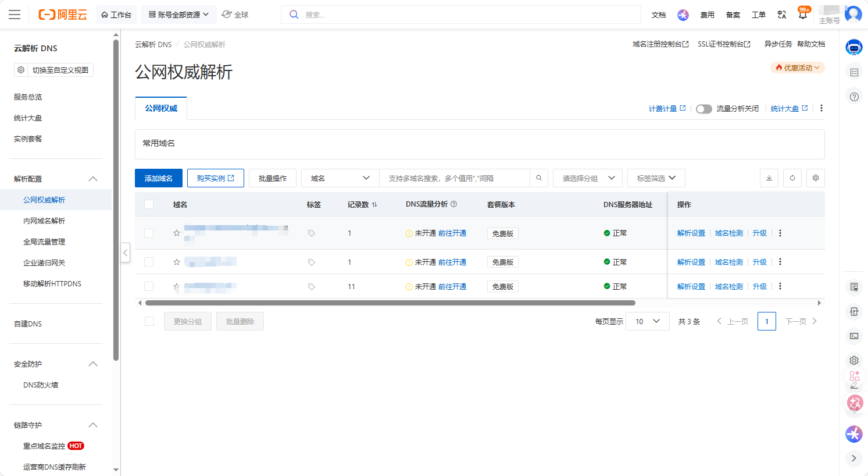Download domain list via export icon
868x476 pixels.
coord(769,178)
